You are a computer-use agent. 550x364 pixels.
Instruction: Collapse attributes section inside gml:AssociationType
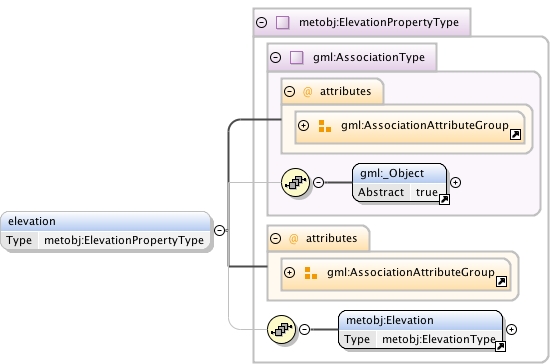coord(289,92)
